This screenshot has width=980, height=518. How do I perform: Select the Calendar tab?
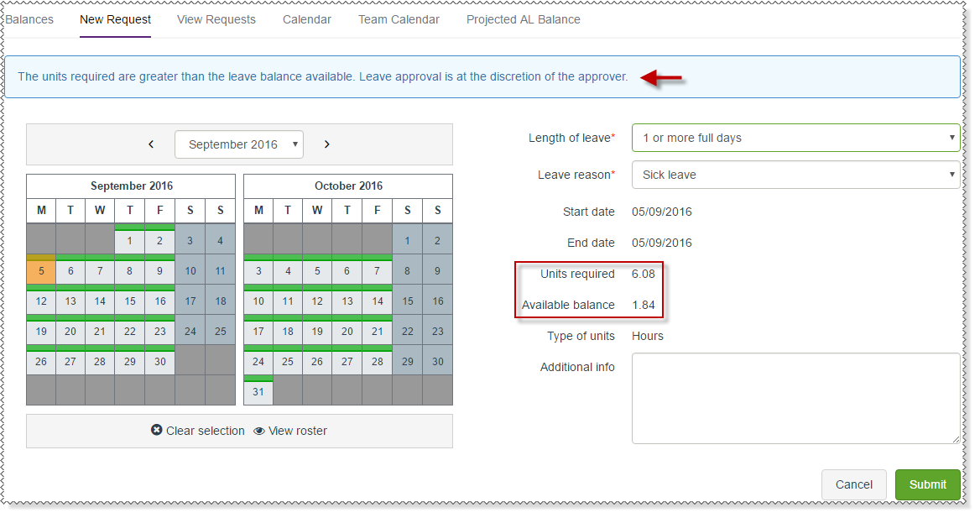pos(307,19)
